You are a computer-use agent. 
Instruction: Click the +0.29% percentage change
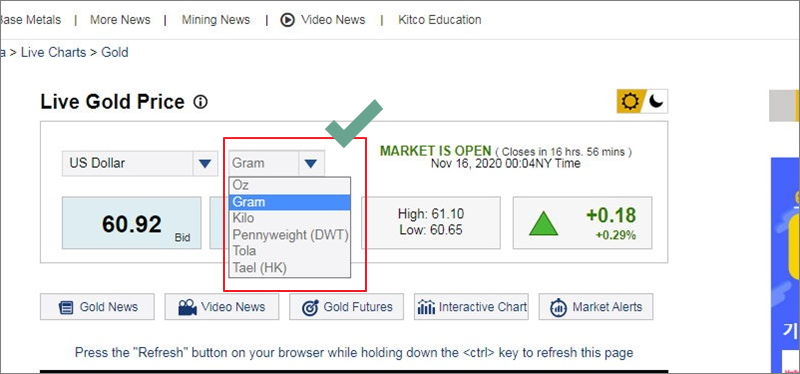[616, 235]
